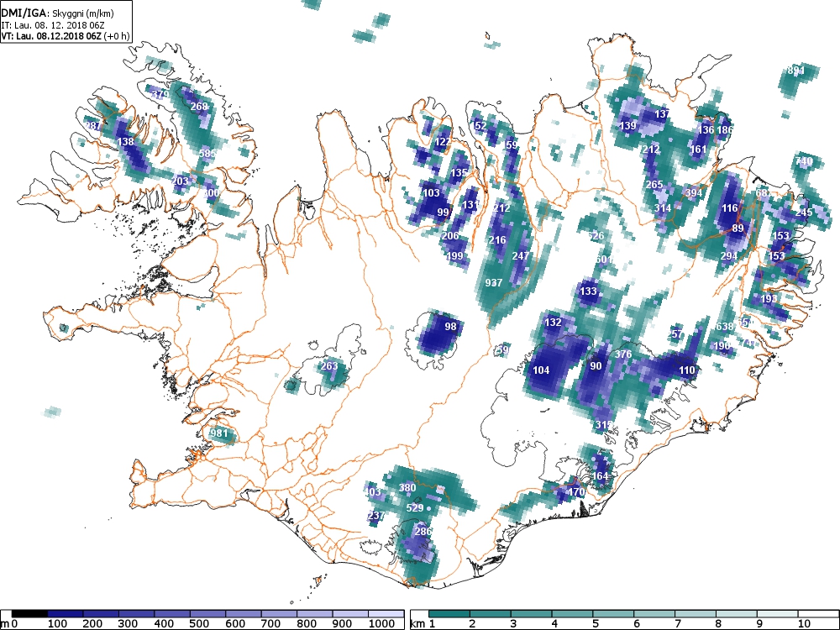Click the visibility value 314 on the map
The width and height of the screenshot is (840, 630).
(663, 208)
